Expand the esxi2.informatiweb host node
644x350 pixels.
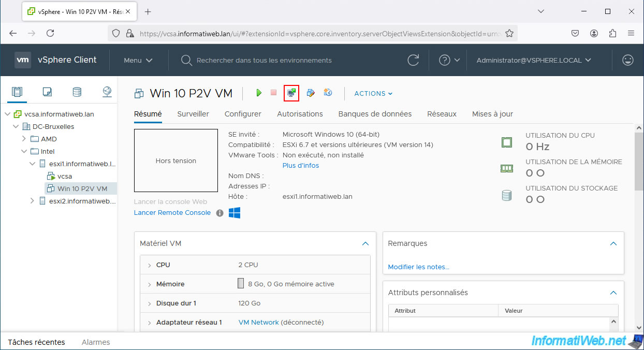pos(32,201)
